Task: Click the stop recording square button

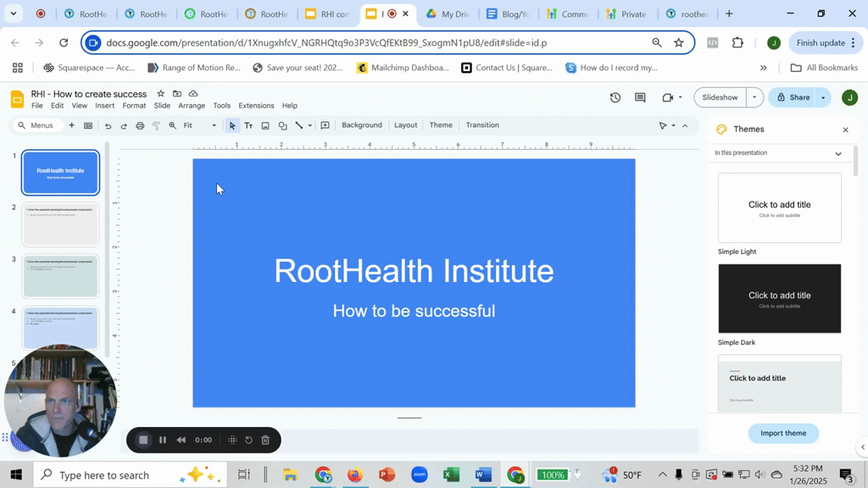Action: (x=143, y=440)
